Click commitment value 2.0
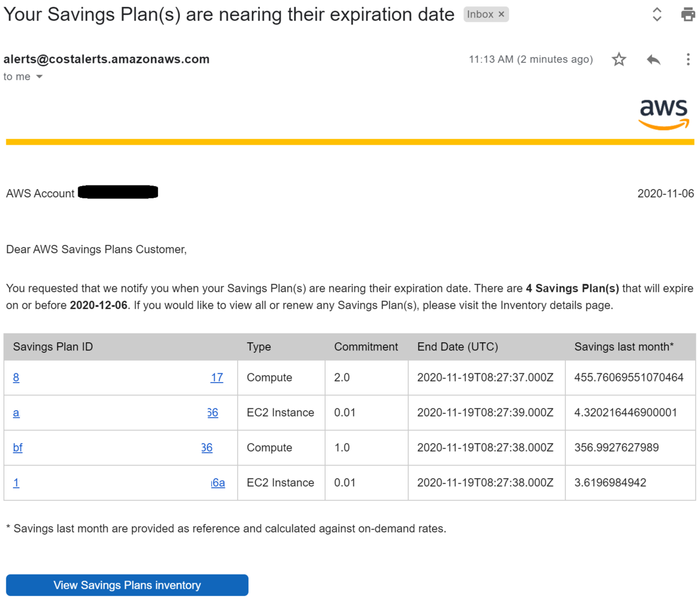This screenshot has height=599, width=700. click(342, 377)
